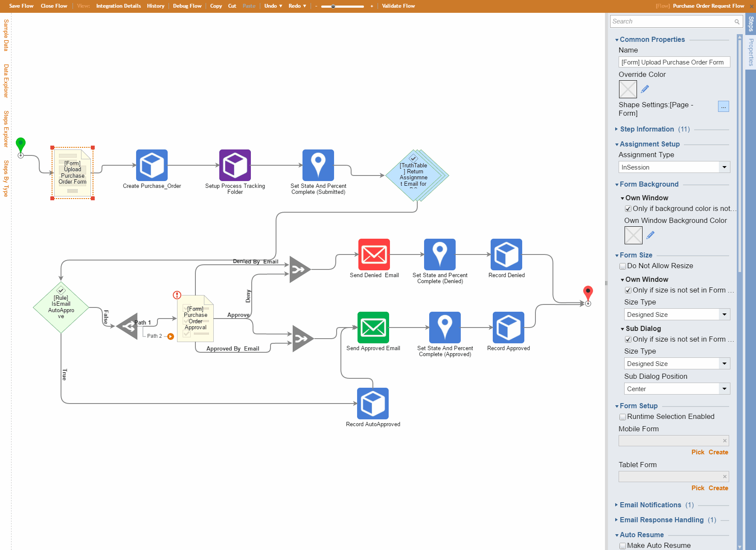Screen dimensions: 756x550
Task: Click the Record AutoApproved step icon
Action: pyautogui.click(x=373, y=404)
